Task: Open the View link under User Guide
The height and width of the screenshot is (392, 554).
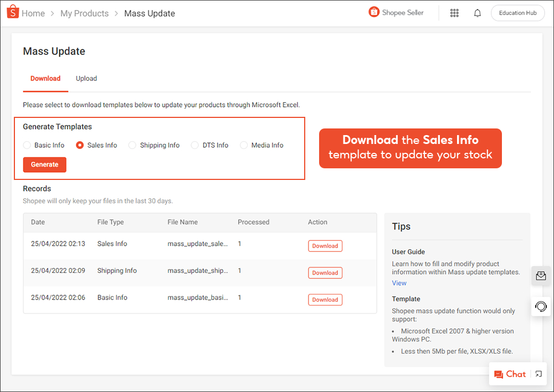Action: click(399, 283)
